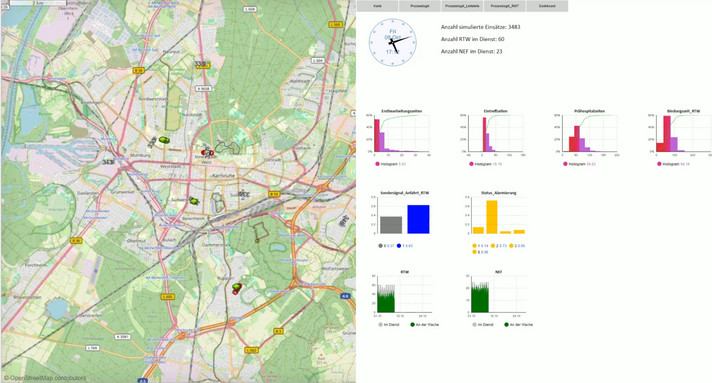Toggle gray 0 legend in Sondersignal_Anfahrt_RTW
Viewport: 712px width, 383px height.
(386, 246)
